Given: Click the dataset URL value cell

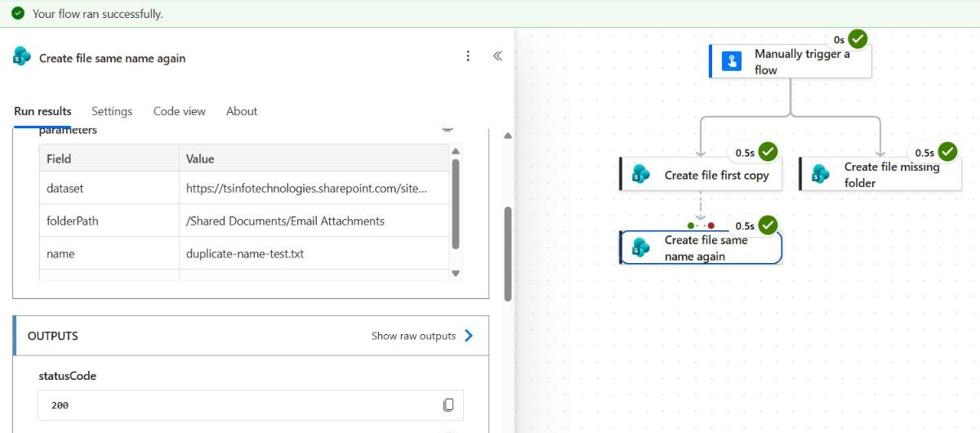Looking at the screenshot, I should pyautogui.click(x=314, y=188).
